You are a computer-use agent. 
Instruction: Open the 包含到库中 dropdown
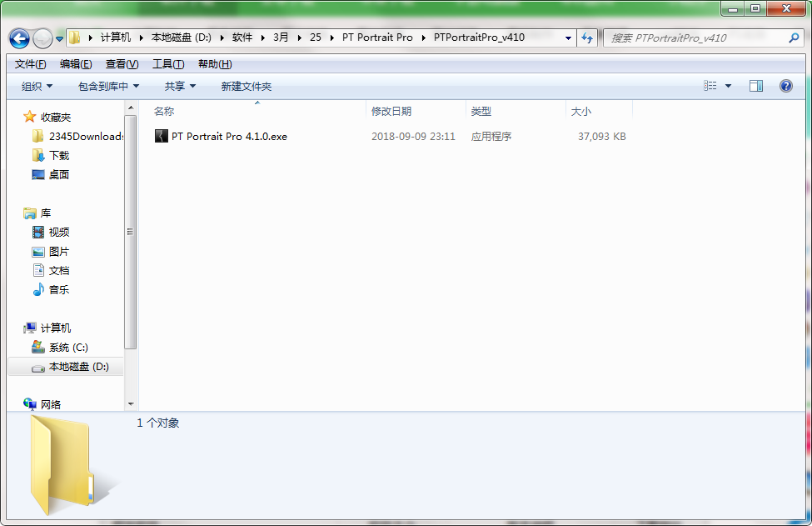[108, 87]
